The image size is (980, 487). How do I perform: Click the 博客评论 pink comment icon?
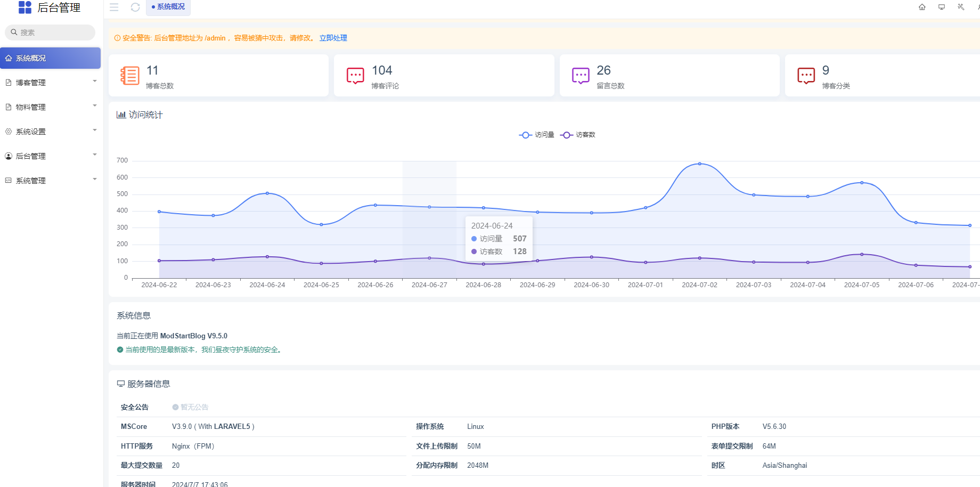(x=355, y=76)
